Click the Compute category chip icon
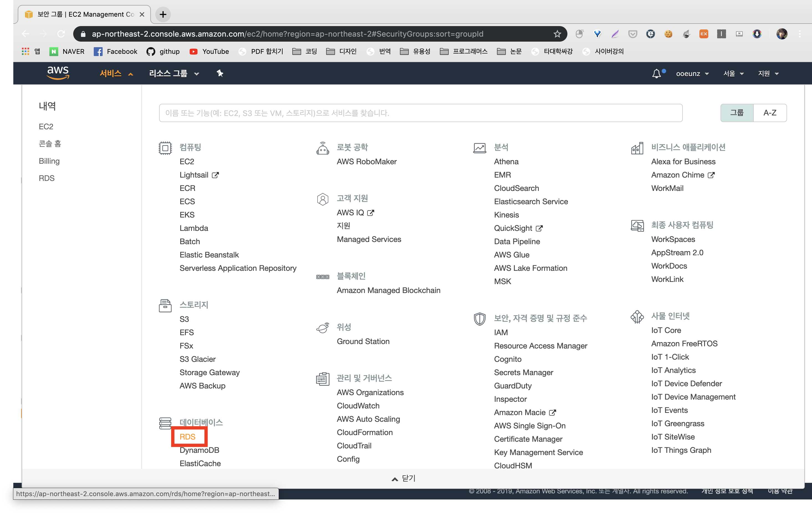The height and width of the screenshot is (515, 812). pos(165,148)
